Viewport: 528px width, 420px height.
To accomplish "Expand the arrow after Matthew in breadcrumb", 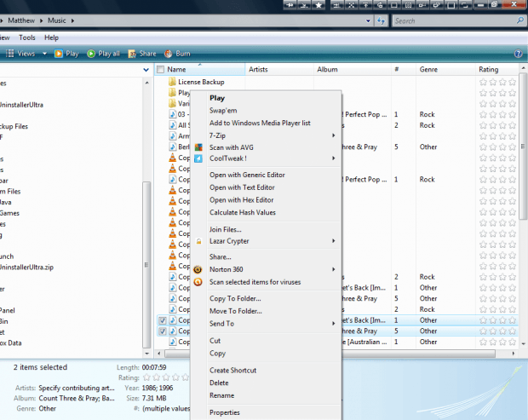I will pos(41,21).
